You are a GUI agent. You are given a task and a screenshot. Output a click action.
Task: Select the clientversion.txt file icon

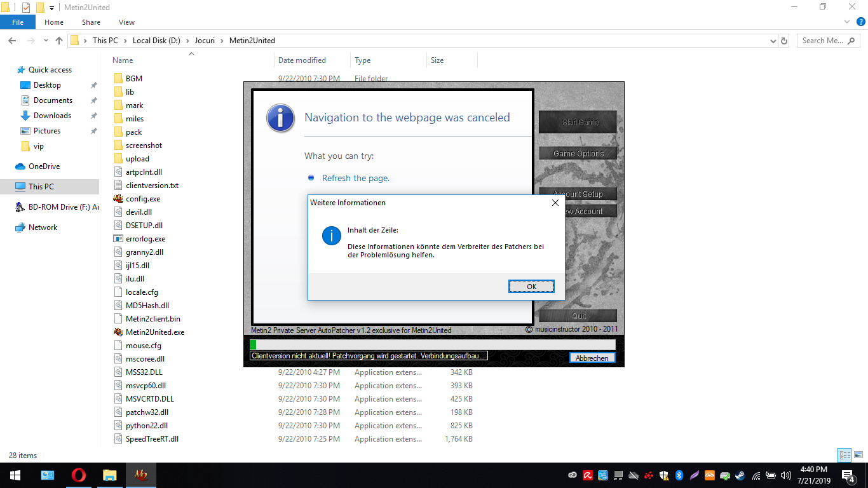tap(118, 186)
